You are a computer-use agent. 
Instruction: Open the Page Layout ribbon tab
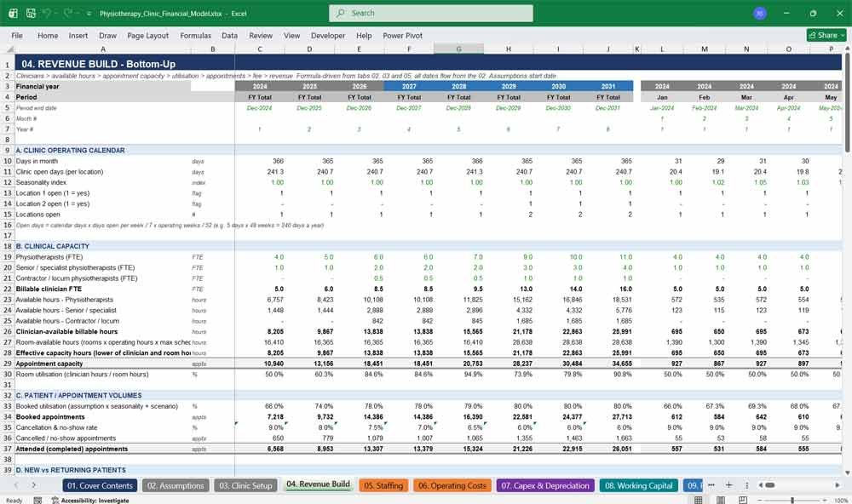[147, 35]
